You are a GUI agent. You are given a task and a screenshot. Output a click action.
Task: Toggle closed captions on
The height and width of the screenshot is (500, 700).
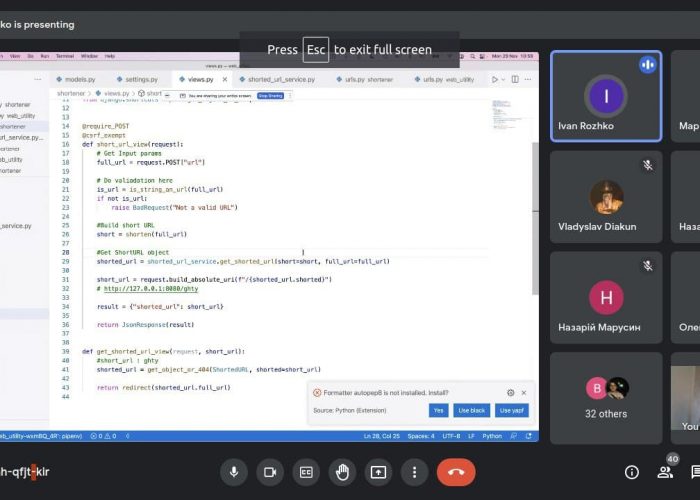tap(306, 472)
